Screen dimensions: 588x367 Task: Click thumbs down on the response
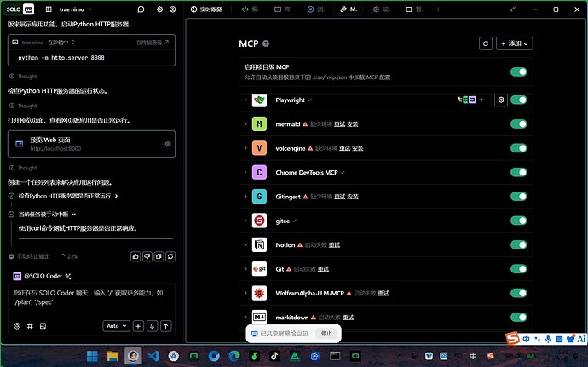(x=147, y=256)
